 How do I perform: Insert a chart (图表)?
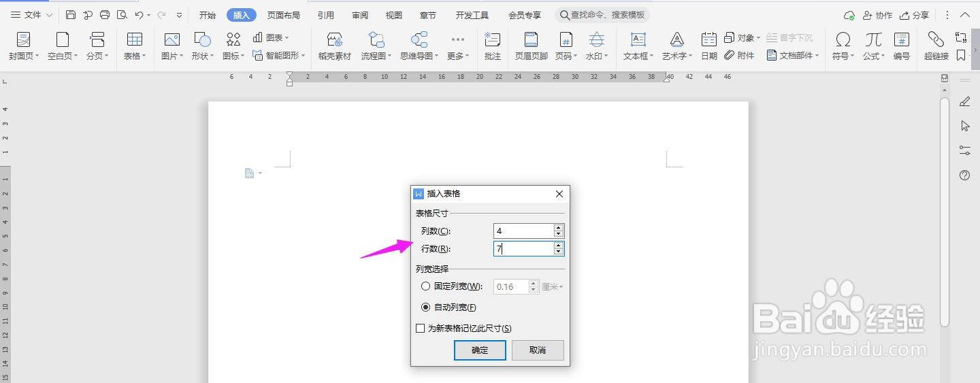pyautogui.click(x=271, y=37)
